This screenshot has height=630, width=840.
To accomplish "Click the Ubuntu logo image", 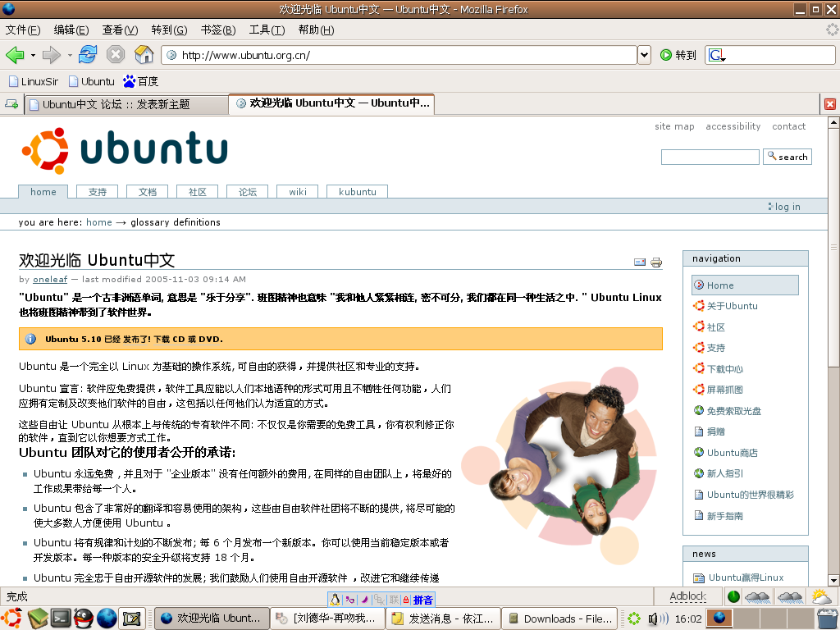I will pos(125,151).
